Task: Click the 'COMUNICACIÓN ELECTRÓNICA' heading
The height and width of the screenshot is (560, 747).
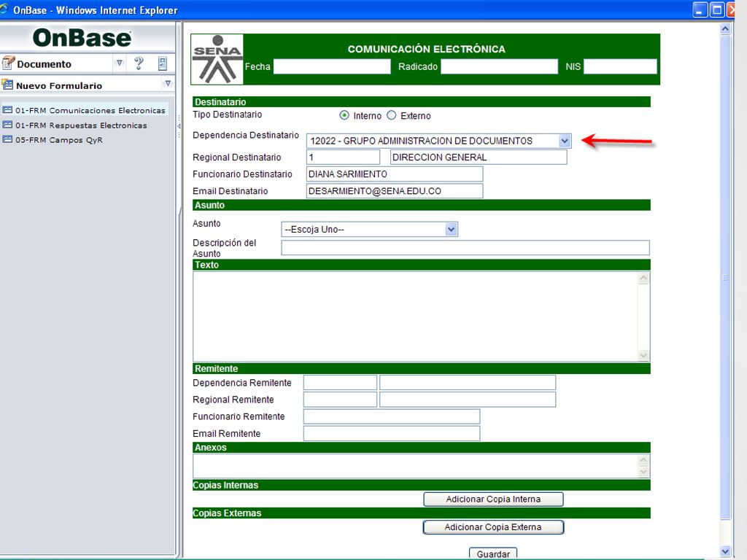Action: coord(426,49)
